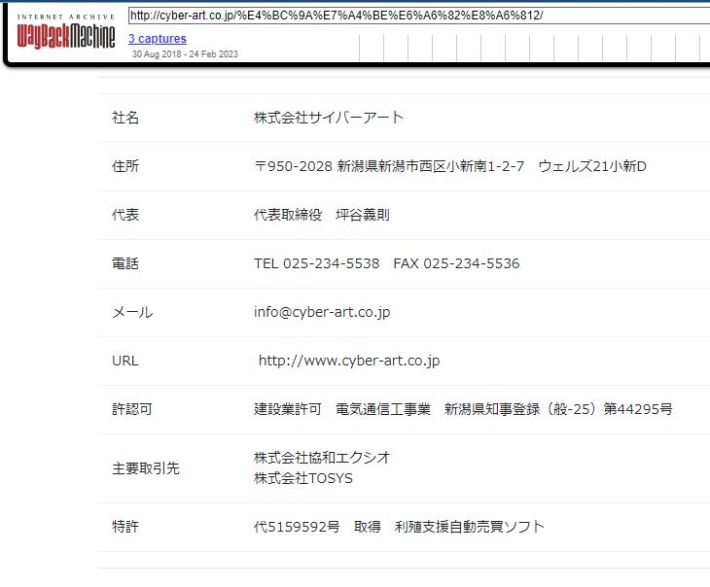
Task: Select the TEL 025-234-5538 number
Action: pyautogui.click(x=317, y=263)
